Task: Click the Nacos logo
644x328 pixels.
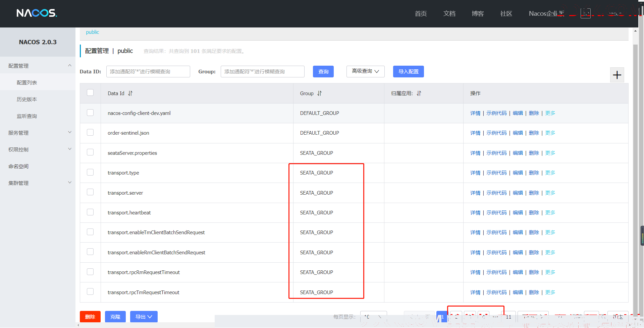Action: coord(37,13)
